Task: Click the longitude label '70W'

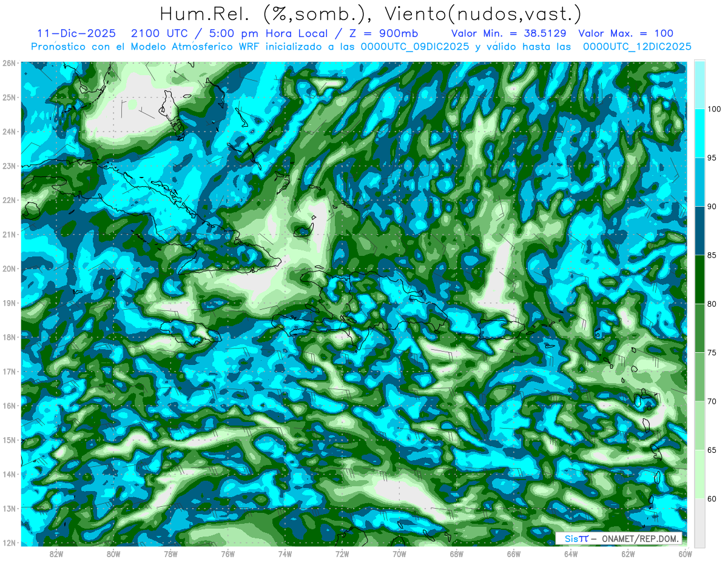Action: [x=399, y=554]
